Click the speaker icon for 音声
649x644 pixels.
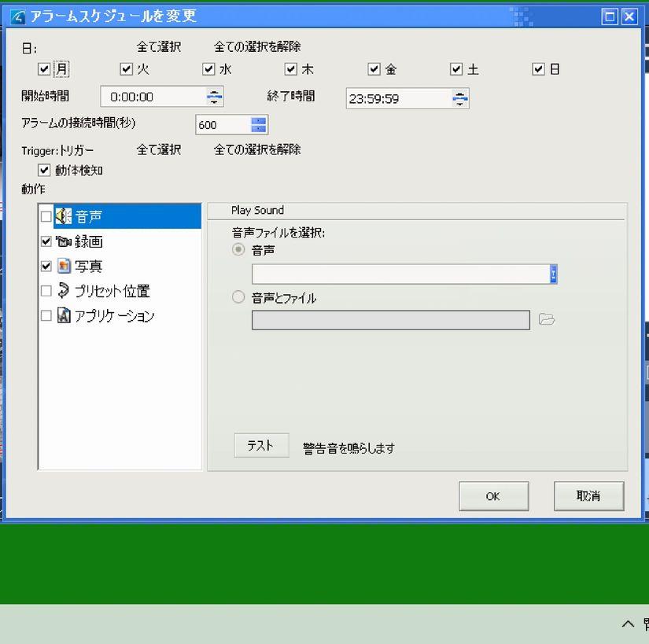coord(64,216)
